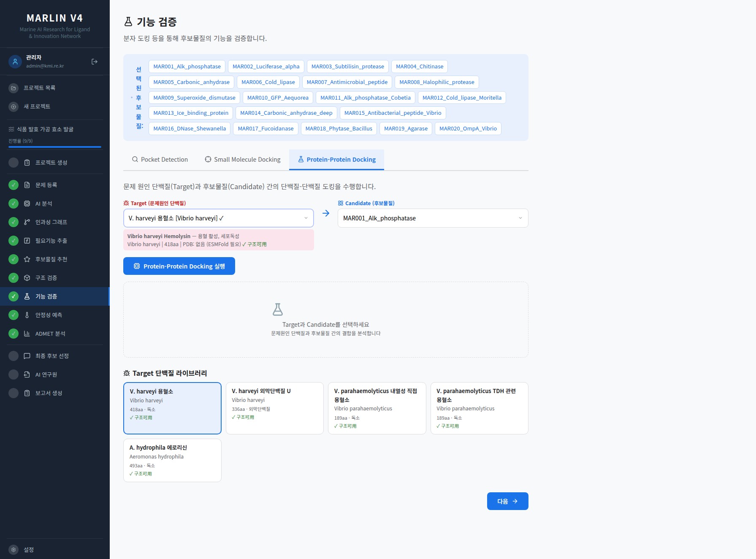Image resolution: width=756 pixels, height=559 pixels.
Task: Select V. parahaemolyticus TDH 관련 용혈소 card
Action: (x=480, y=408)
